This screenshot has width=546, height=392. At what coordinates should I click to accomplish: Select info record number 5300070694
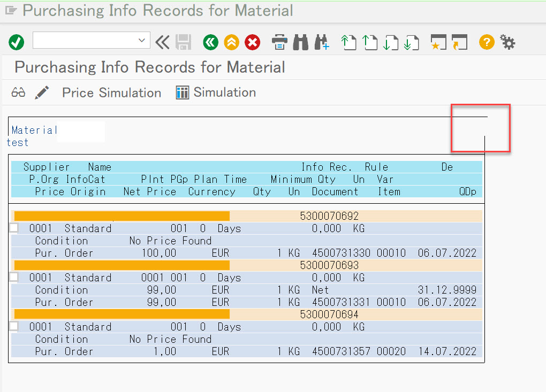pyautogui.click(x=329, y=314)
